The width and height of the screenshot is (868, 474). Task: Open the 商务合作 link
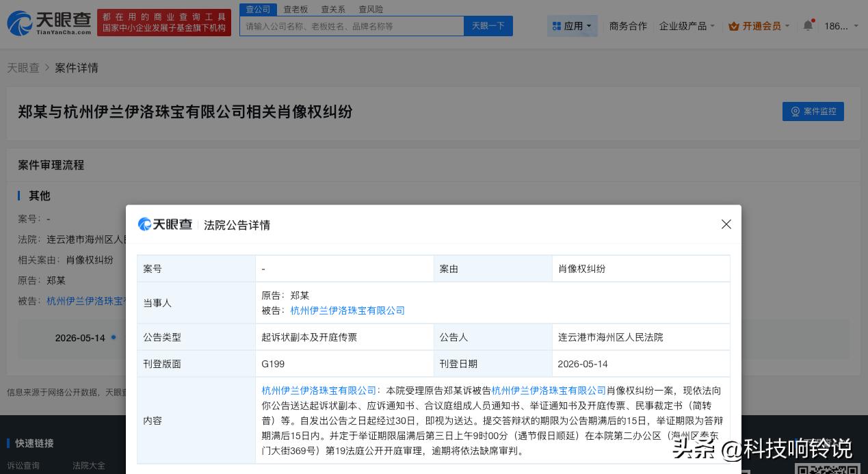click(628, 26)
